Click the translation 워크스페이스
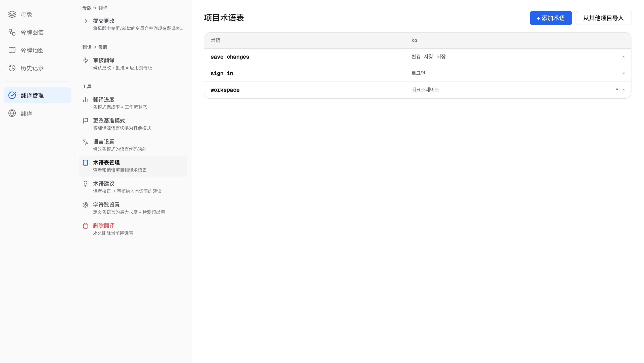Viewport: 644px width, 363px height. [x=425, y=90]
